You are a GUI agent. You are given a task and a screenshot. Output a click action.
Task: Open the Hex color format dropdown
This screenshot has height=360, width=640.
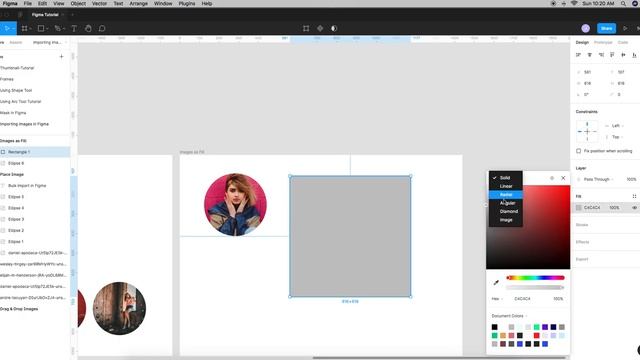(x=497, y=299)
